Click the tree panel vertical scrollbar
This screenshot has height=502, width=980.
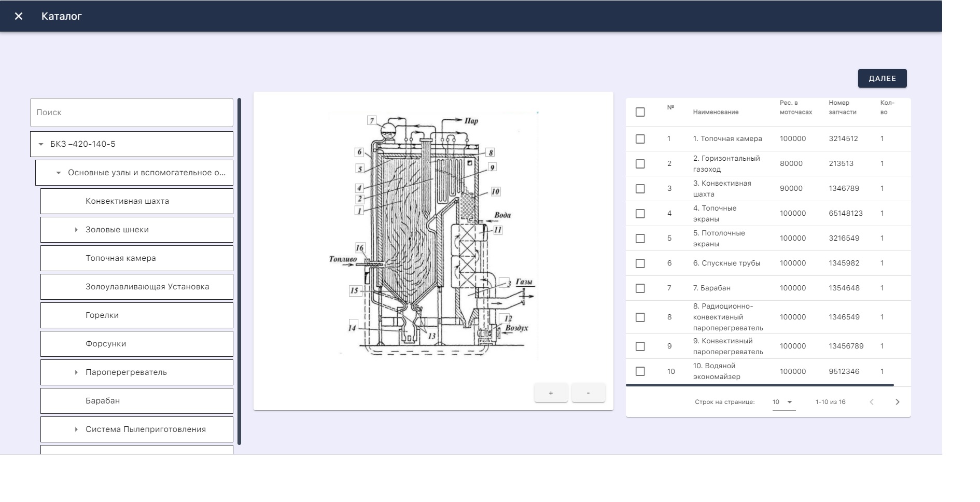coord(239,271)
